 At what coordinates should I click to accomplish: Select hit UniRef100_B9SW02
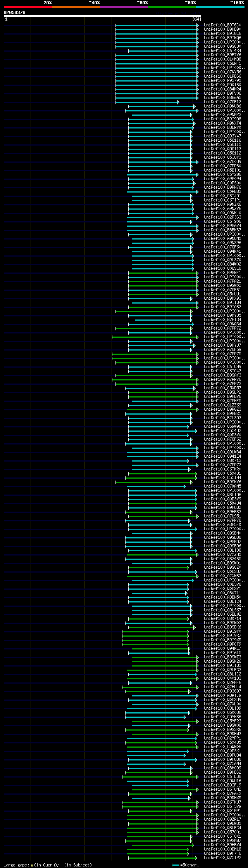pos(222,286)
